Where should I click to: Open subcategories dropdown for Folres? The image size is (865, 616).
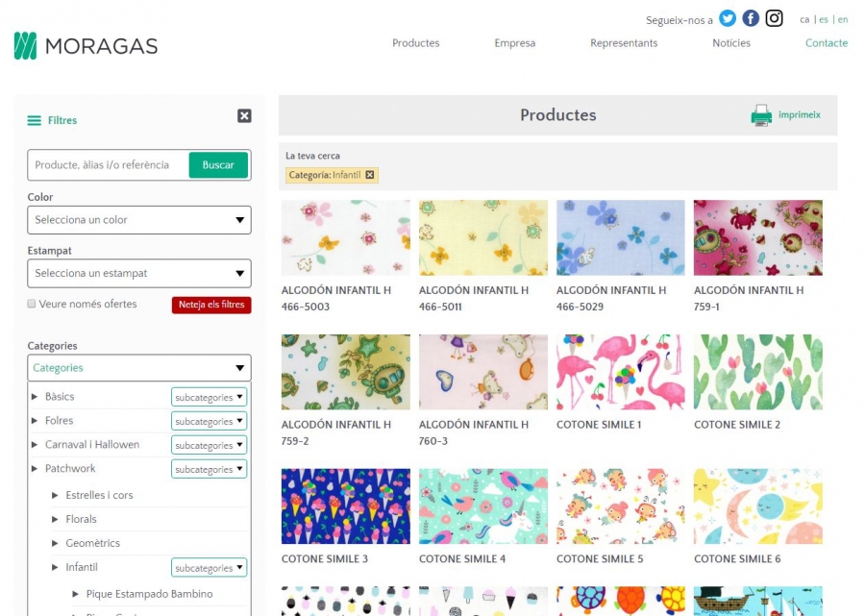209,421
